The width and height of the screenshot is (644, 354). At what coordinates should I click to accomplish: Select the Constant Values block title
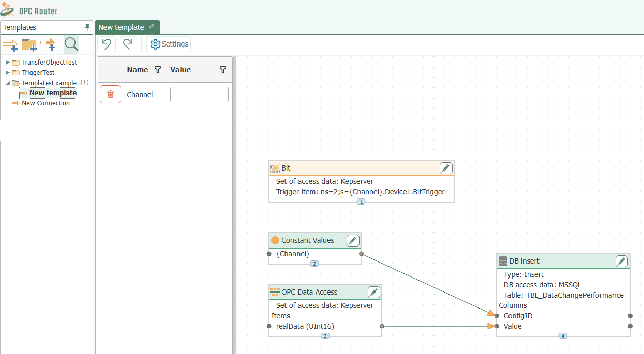pyautogui.click(x=308, y=240)
